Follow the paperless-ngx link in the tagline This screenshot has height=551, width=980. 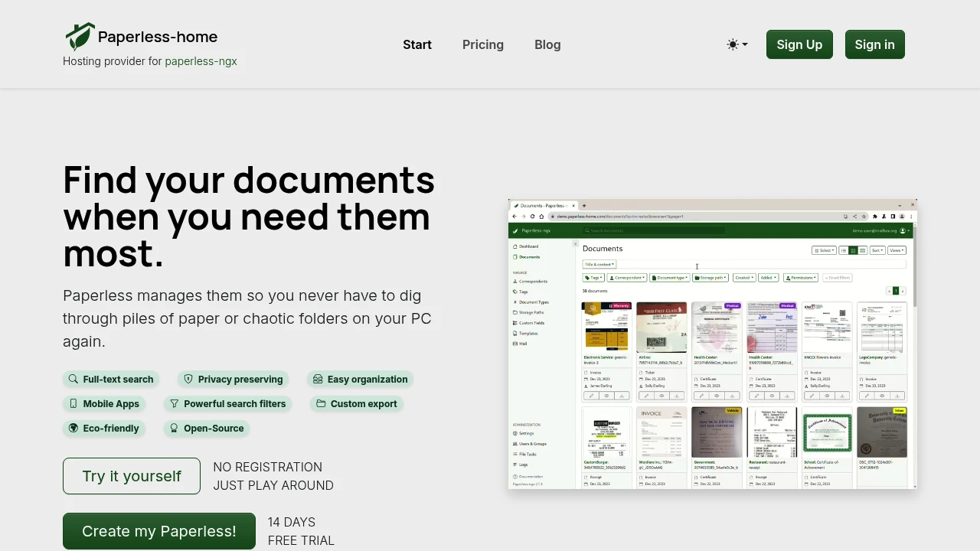[201, 61]
